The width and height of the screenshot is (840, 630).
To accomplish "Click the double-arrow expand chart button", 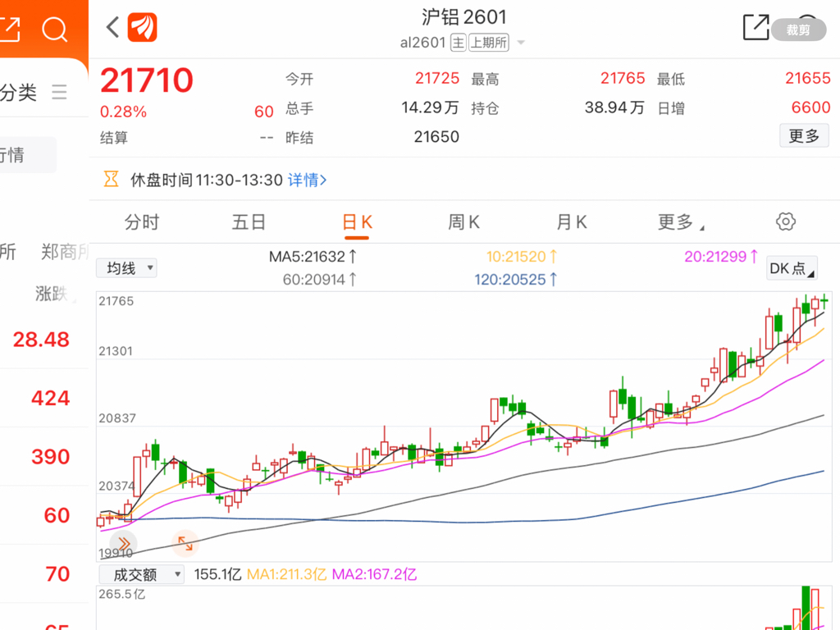I will 124,543.
